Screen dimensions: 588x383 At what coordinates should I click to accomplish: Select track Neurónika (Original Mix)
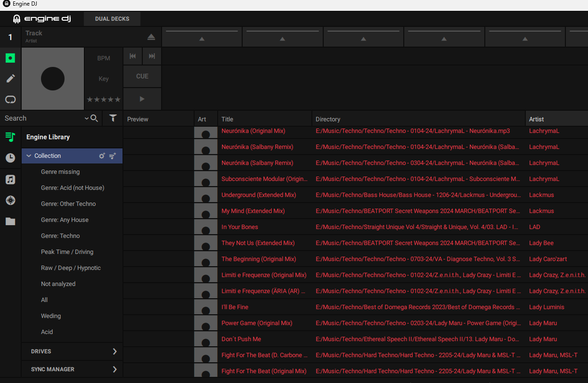coord(253,131)
